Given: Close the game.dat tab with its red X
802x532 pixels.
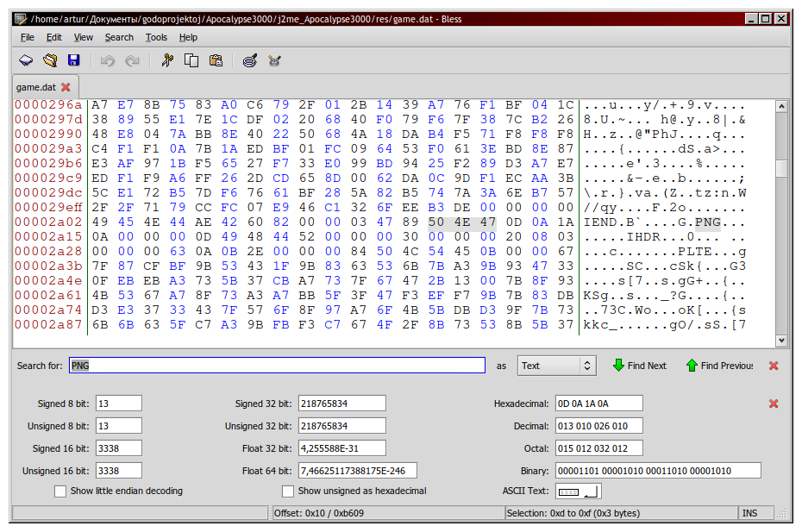Looking at the screenshot, I should pos(66,87).
